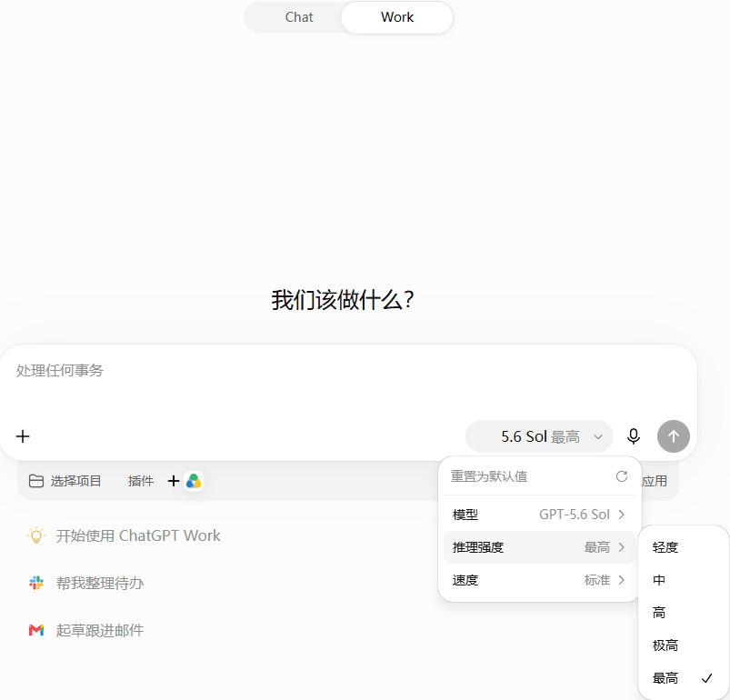This screenshot has height=700, width=730.
Task: Select the checked 最高 reasoning option
Action: point(683,678)
